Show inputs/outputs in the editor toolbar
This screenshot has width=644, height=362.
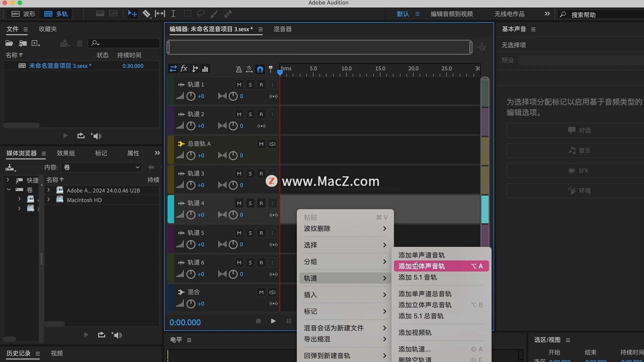173,69
